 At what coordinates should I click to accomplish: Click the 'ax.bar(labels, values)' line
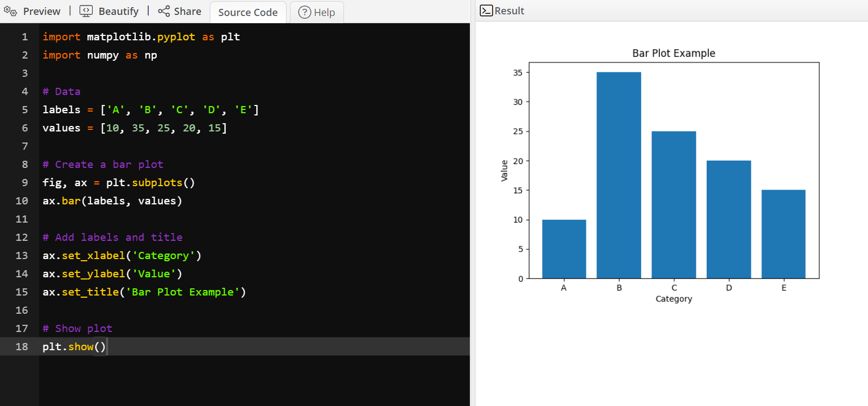pyautogui.click(x=112, y=201)
